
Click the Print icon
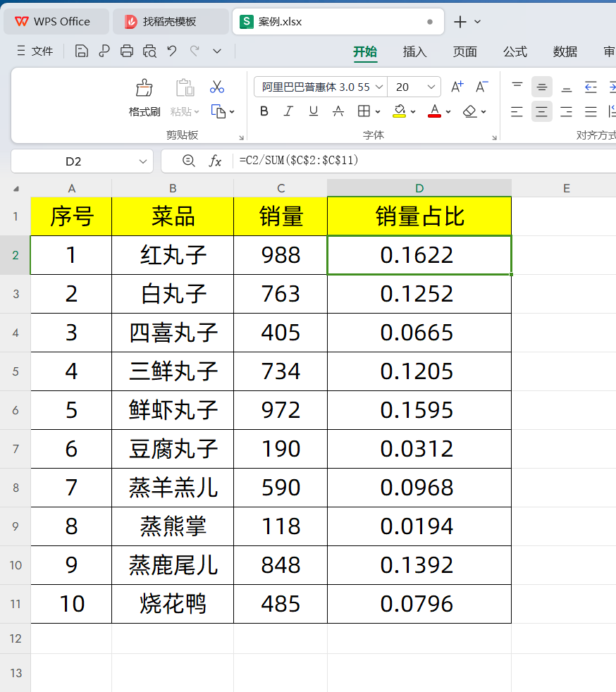point(126,51)
